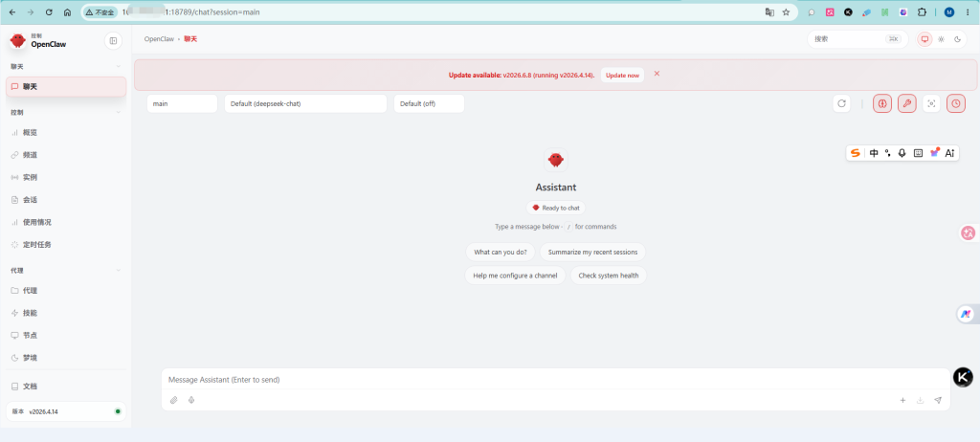Viewport: 980px width, 442px height.
Task: Open 技能 skills in sidebar
Action: coord(66,313)
